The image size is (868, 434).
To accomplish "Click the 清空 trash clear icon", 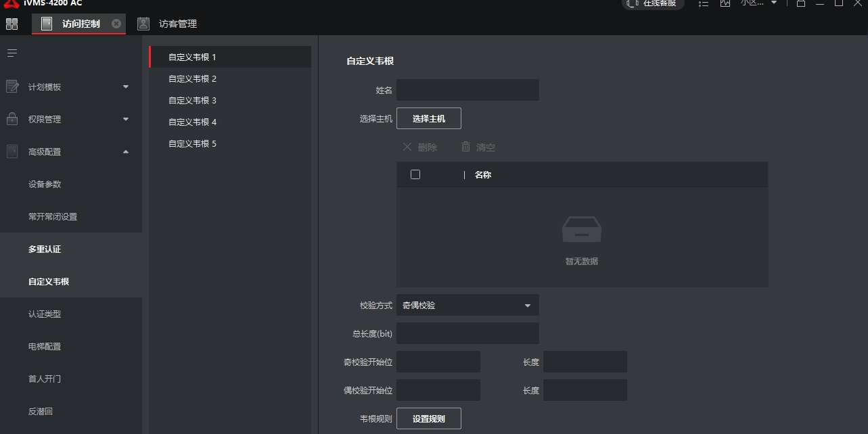I will click(465, 147).
